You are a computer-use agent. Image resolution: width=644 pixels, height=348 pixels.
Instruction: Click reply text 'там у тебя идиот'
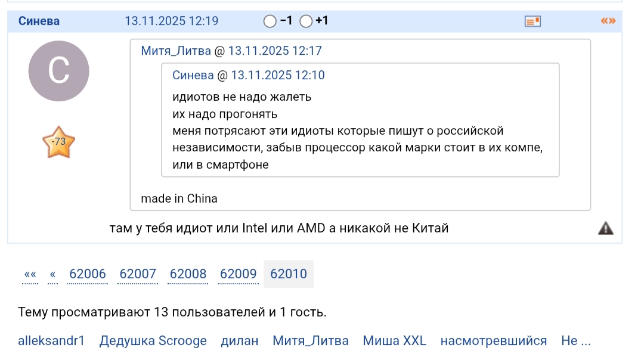(x=162, y=228)
